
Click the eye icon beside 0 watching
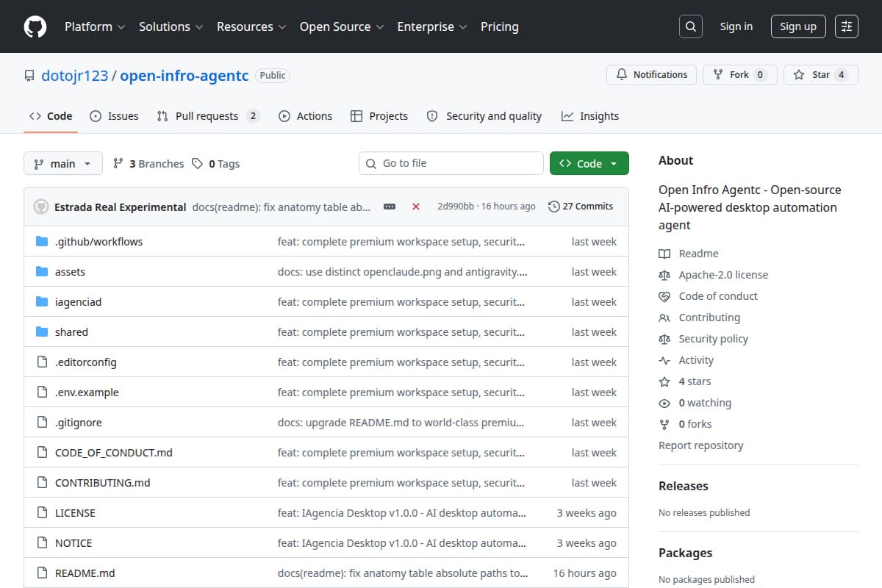[664, 403]
